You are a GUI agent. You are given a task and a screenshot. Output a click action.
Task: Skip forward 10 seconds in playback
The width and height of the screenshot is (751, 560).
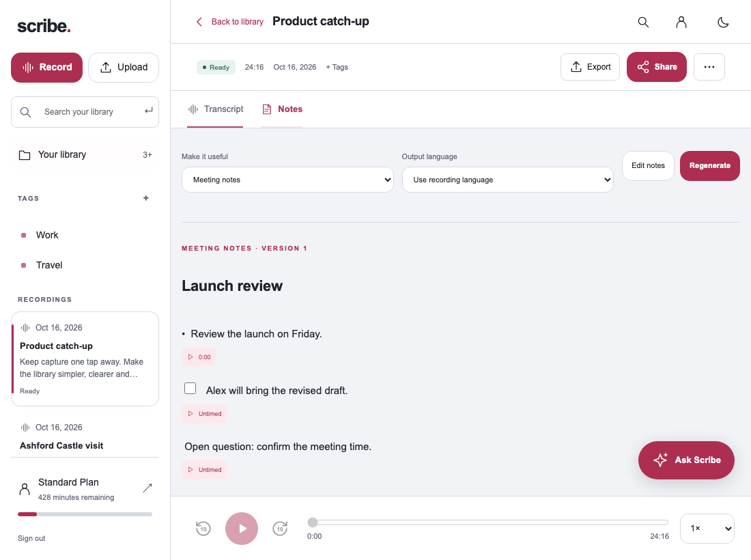pos(280,529)
